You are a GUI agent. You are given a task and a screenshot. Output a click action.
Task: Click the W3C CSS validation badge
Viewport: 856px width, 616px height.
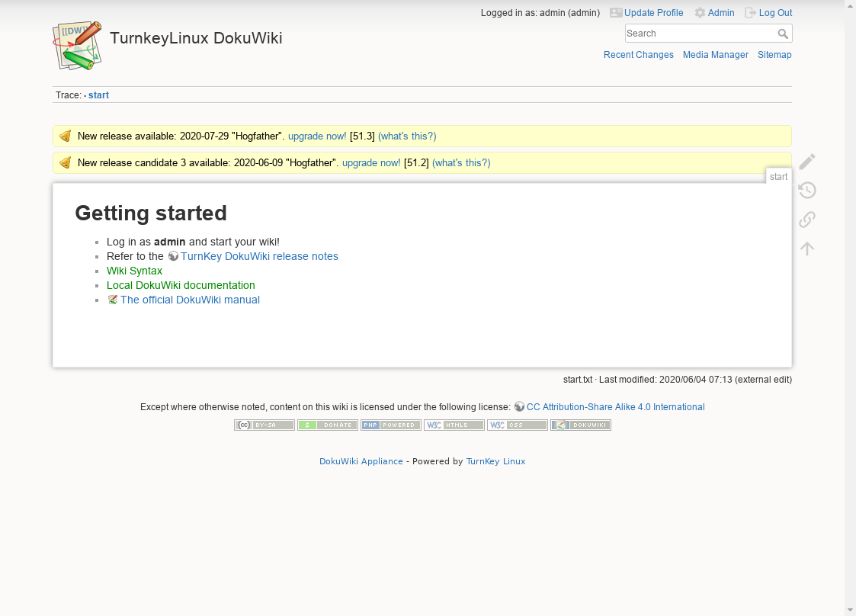(x=518, y=425)
